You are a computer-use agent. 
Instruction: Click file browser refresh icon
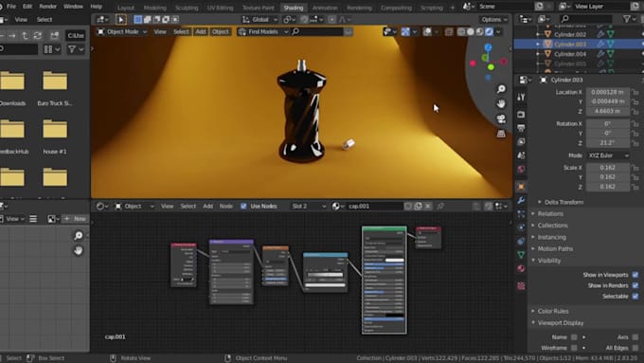37,36
